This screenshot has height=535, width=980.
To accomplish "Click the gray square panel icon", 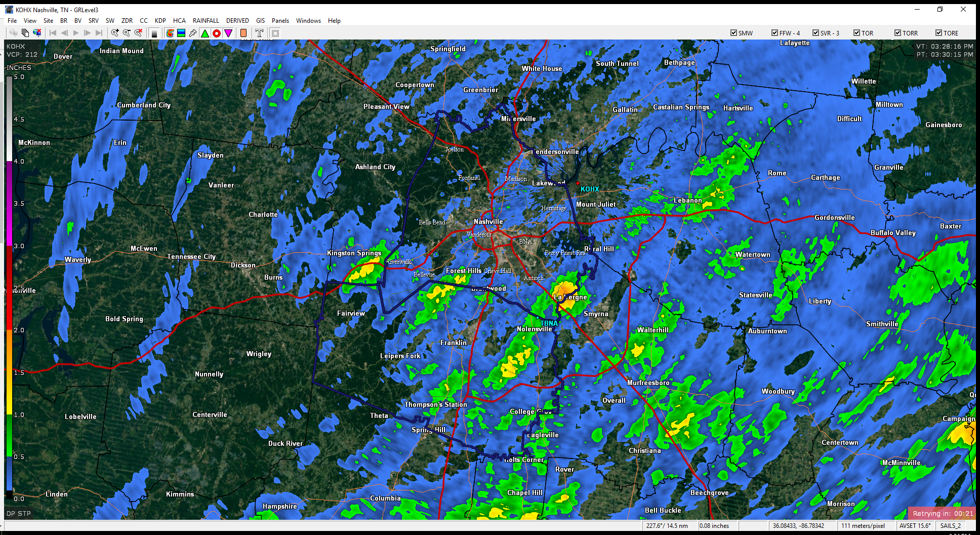I will coord(275,33).
